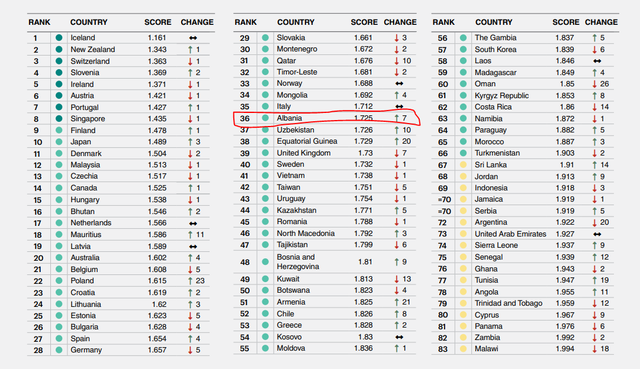Select the country name Uzbekistan

(296, 130)
